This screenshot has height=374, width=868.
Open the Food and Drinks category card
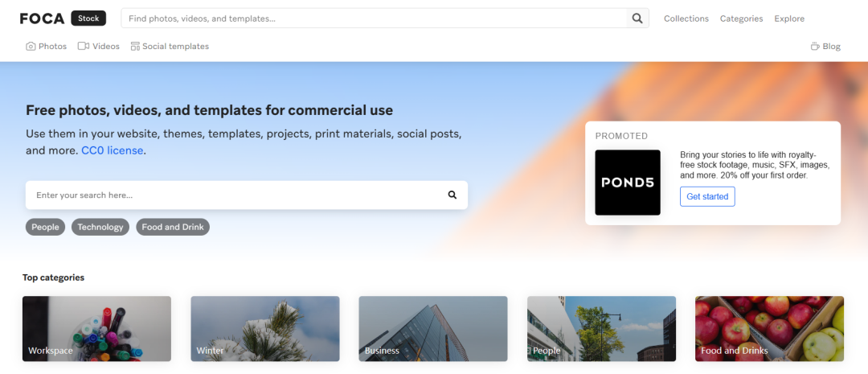[769, 329]
